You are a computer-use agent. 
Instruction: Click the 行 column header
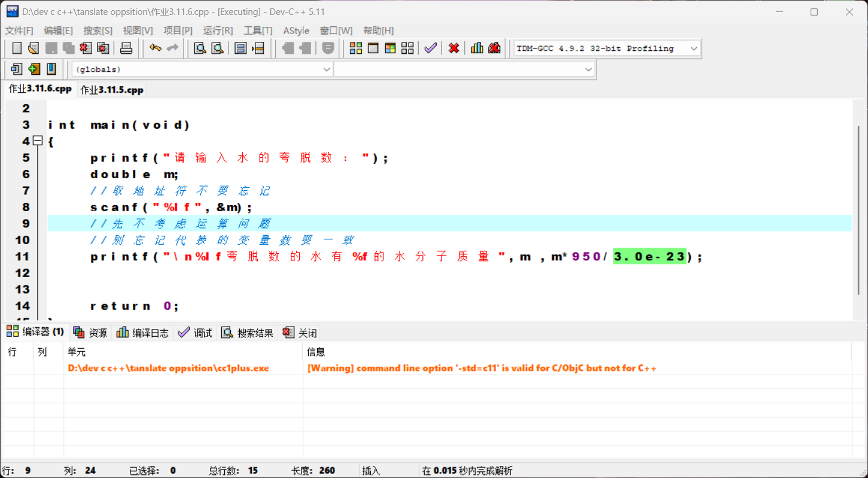coord(17,352)
